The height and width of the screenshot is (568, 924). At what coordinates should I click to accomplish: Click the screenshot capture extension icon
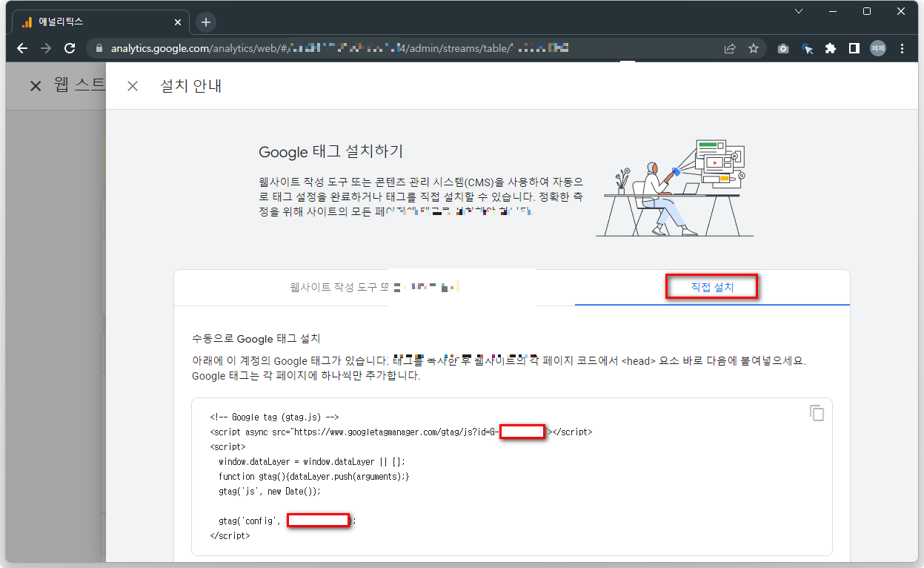(782, 47)
